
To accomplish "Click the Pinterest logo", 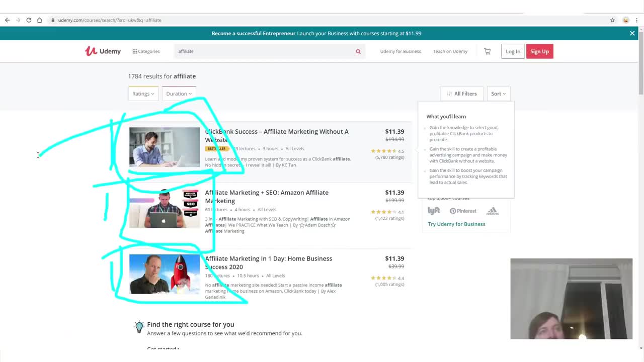I will click(463, 211).
